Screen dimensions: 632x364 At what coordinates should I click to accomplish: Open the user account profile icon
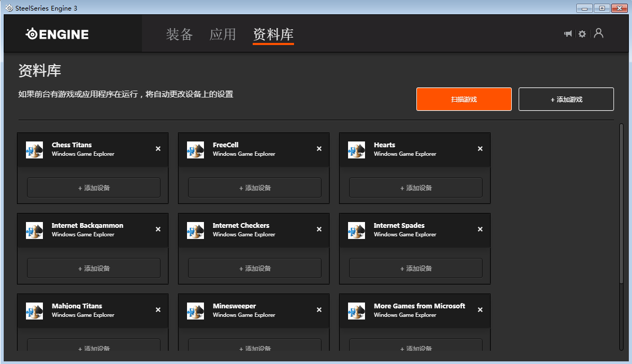tap(599, 33)
